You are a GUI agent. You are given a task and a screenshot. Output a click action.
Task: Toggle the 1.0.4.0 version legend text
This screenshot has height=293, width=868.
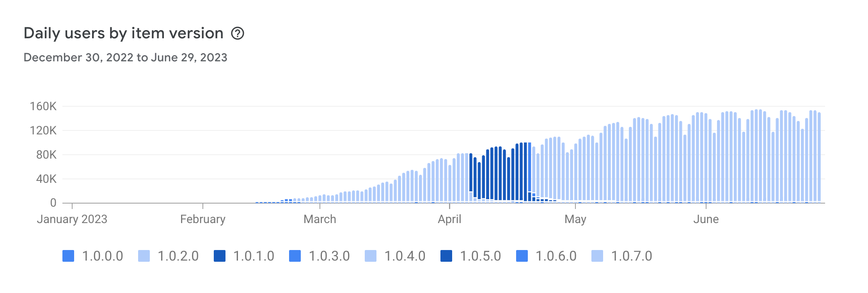[405, 256]
